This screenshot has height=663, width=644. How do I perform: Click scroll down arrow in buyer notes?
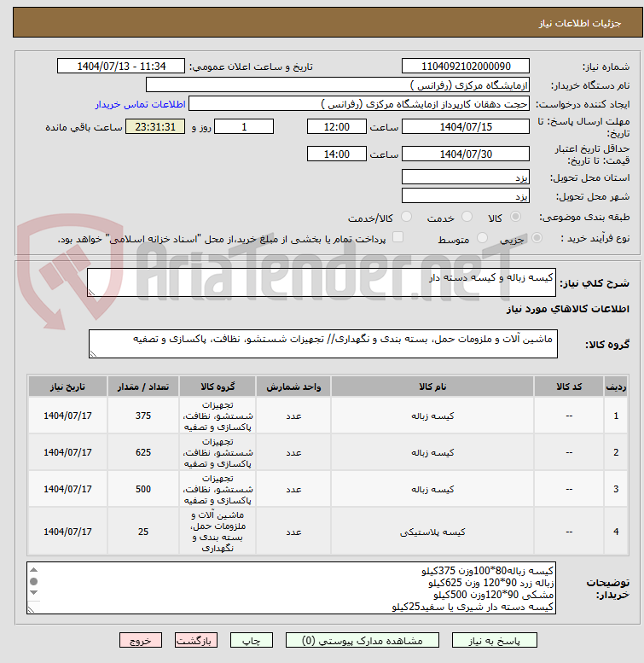34,593
